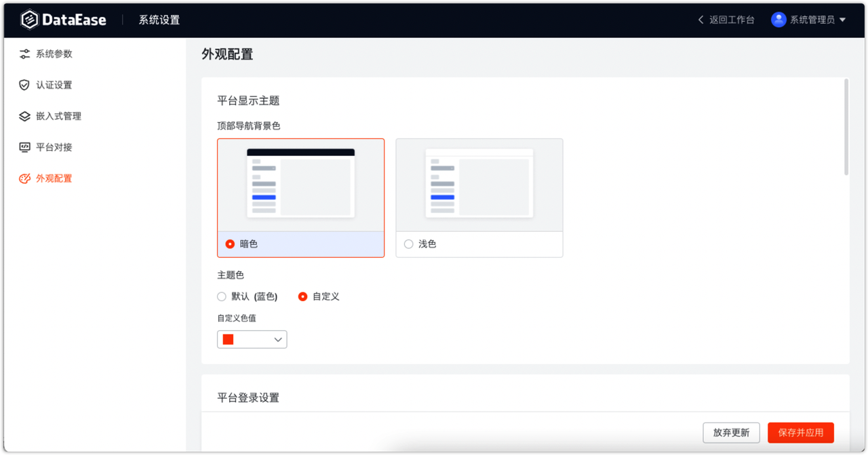Click the system administrator avatar icon
Screen dimensions: 868x455
point(778,20)
